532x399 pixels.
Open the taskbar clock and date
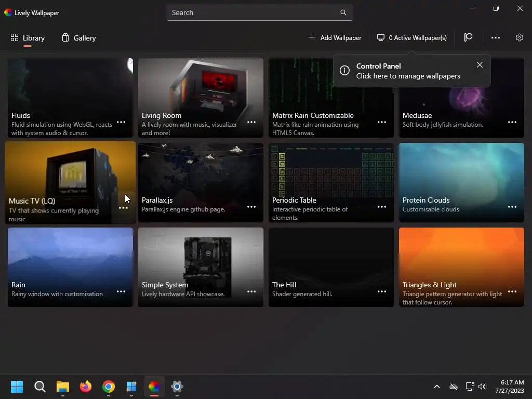click(x=510, y=387)
